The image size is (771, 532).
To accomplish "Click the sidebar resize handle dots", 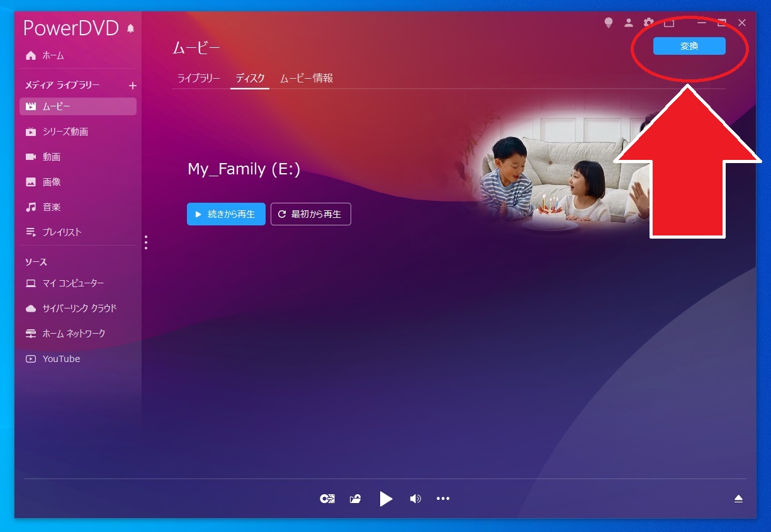I will click(146, 242).
